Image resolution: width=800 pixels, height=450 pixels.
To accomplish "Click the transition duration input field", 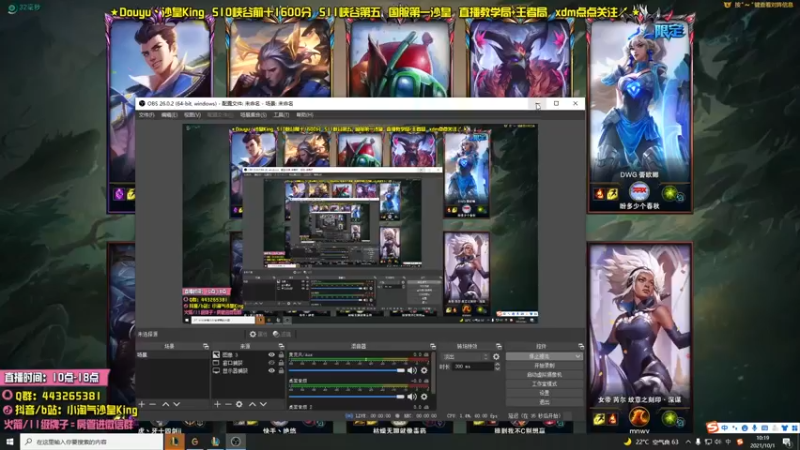I will (x=473, y=366).
